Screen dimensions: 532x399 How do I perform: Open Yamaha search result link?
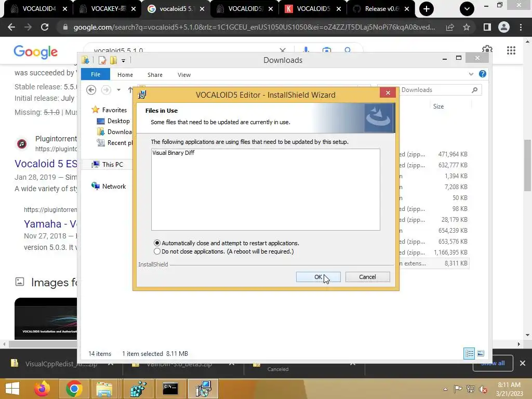(50, 224)
